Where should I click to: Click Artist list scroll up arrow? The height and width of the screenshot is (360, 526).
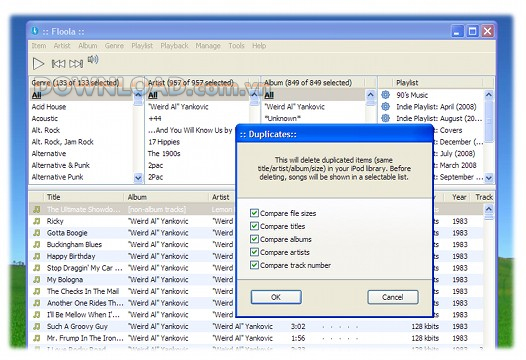pos(254,95)
